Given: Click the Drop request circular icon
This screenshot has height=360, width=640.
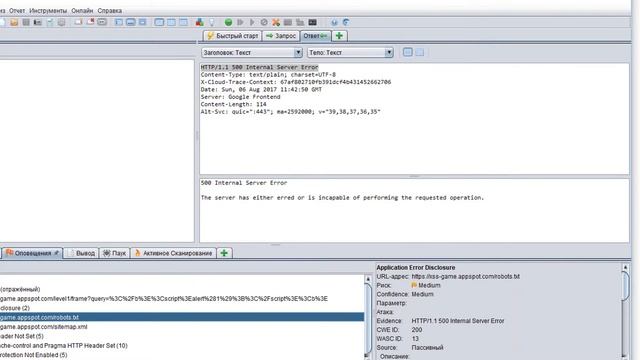Looking at the screenshot, I should pos(264,22).
